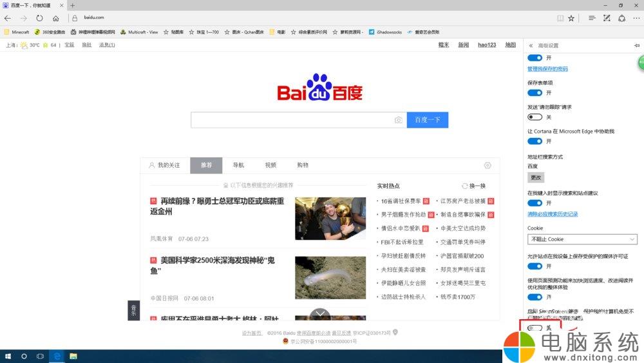Make a web note
Viewport: 644px width, 363px height.
click(x=607, y=18)
